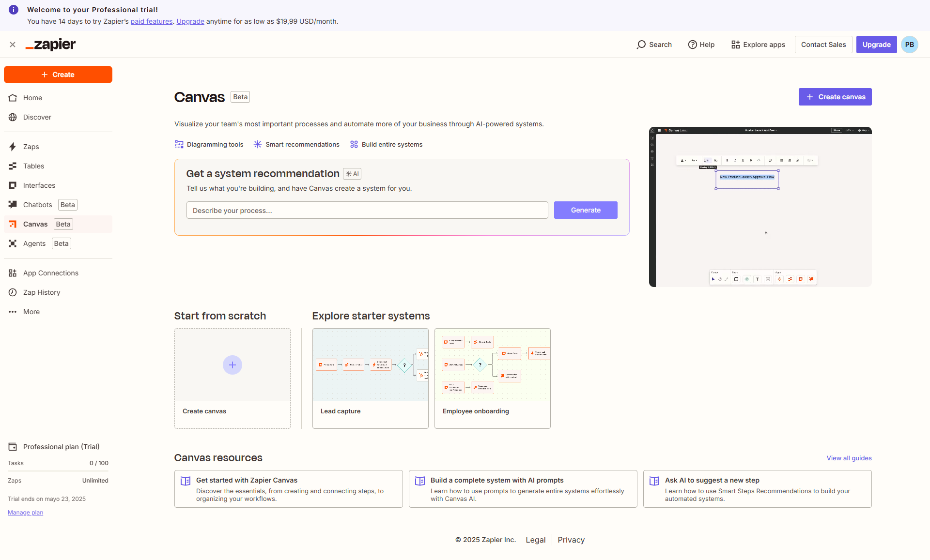Click the Generate button
The width and height of the screenshot is (930, 560).
pyautogui.click(x=586, y=210)
